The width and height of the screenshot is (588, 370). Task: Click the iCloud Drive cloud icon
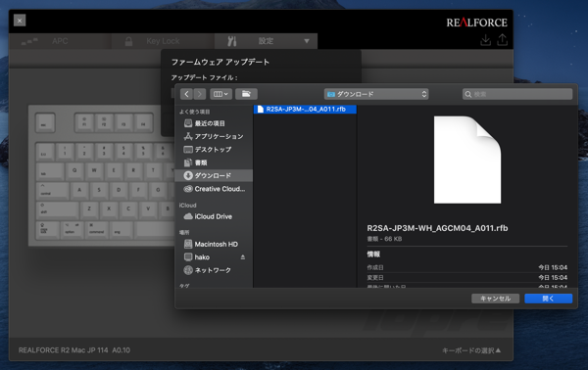188,216
